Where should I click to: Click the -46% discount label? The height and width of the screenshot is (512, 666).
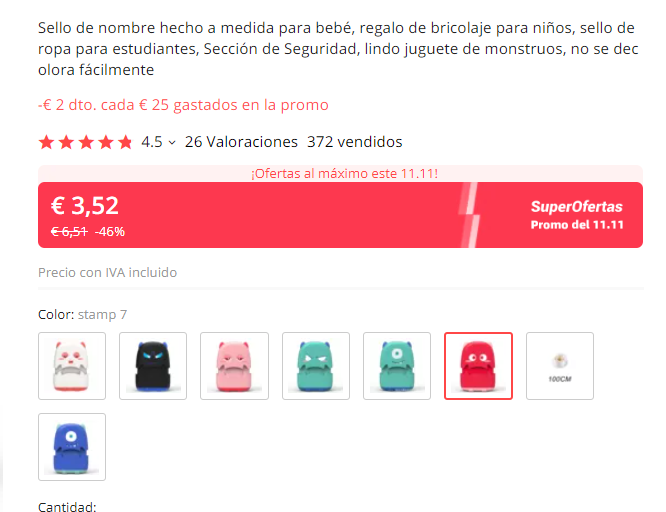tap(110, 232)
